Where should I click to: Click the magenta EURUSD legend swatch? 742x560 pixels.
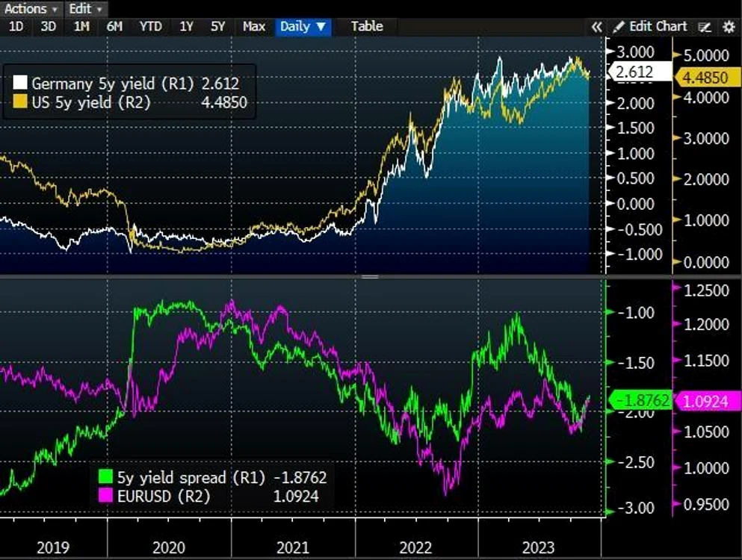click(x=105, y=496)
